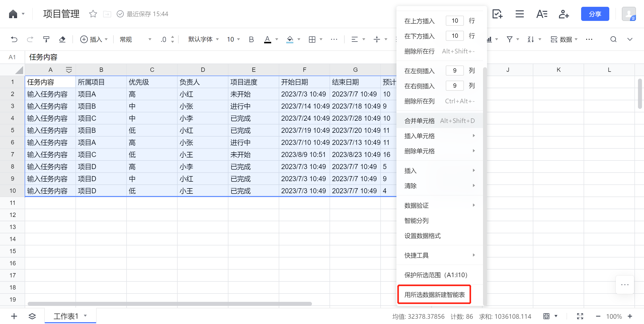Screen dimensions: 644x324
Task: Click the blue 分享 button
Action: click(595, 14)
